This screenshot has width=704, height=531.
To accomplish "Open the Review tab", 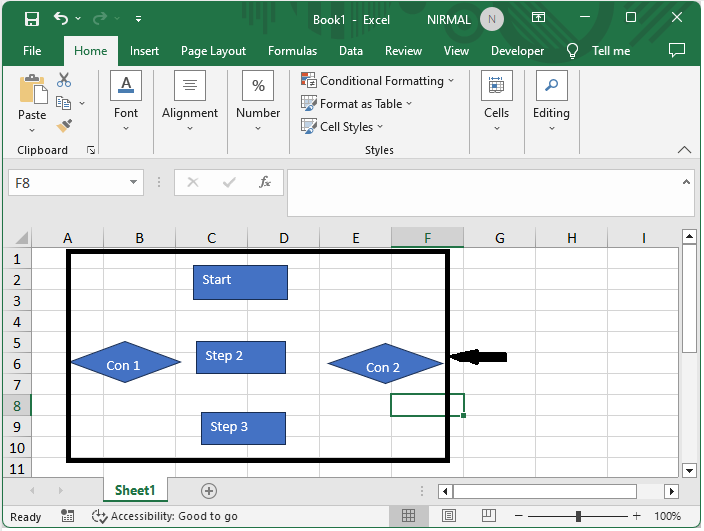I will pos(403,51).
